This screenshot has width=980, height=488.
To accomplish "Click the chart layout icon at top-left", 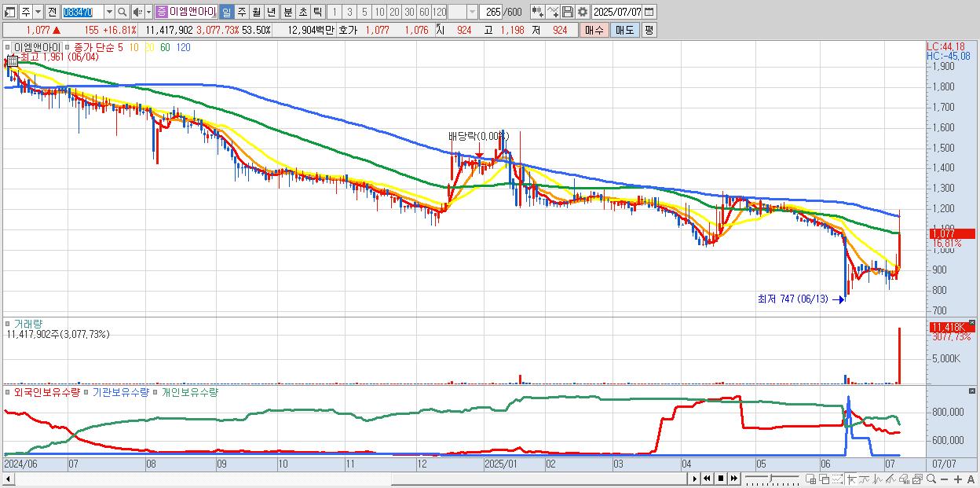I will point(9,12).
